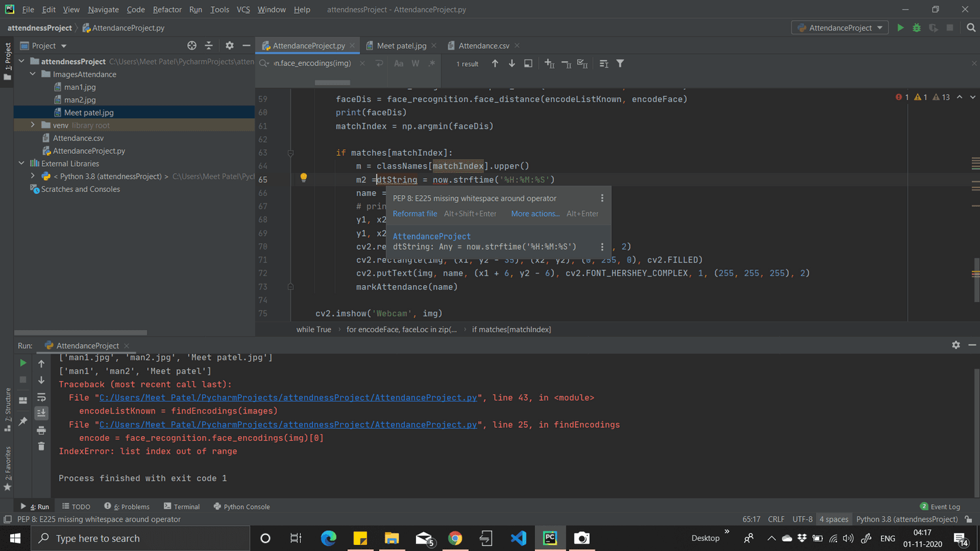The height and width of the screenshot is (551, 980).
Task: Select Attendance.csv in project tree
Action: click(78, 138)
